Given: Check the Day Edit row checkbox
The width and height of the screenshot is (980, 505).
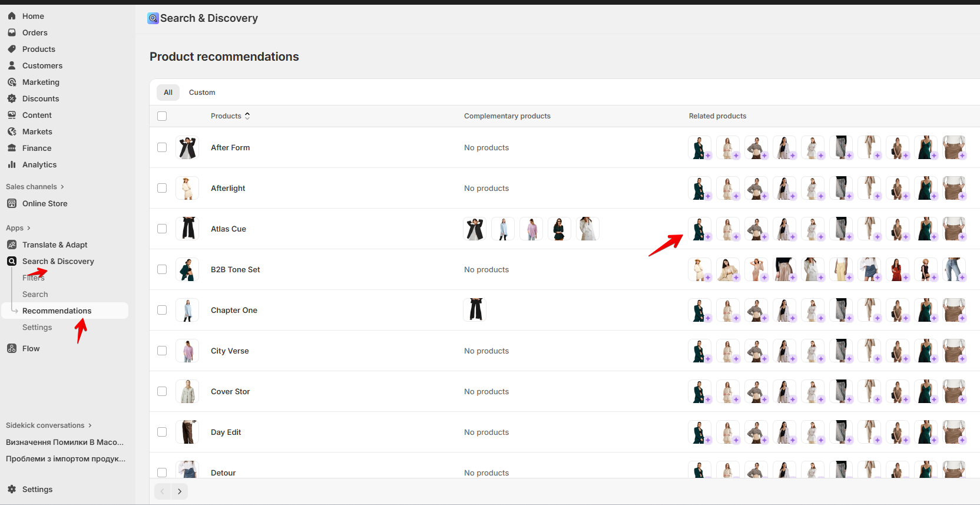Looking at the screenshot, I should click(162, 432).
